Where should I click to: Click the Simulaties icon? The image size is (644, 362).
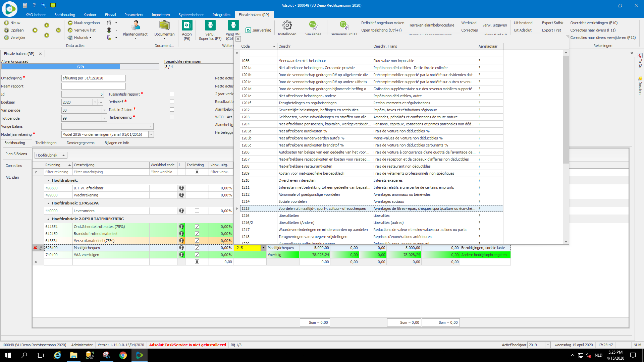(313, 26)
